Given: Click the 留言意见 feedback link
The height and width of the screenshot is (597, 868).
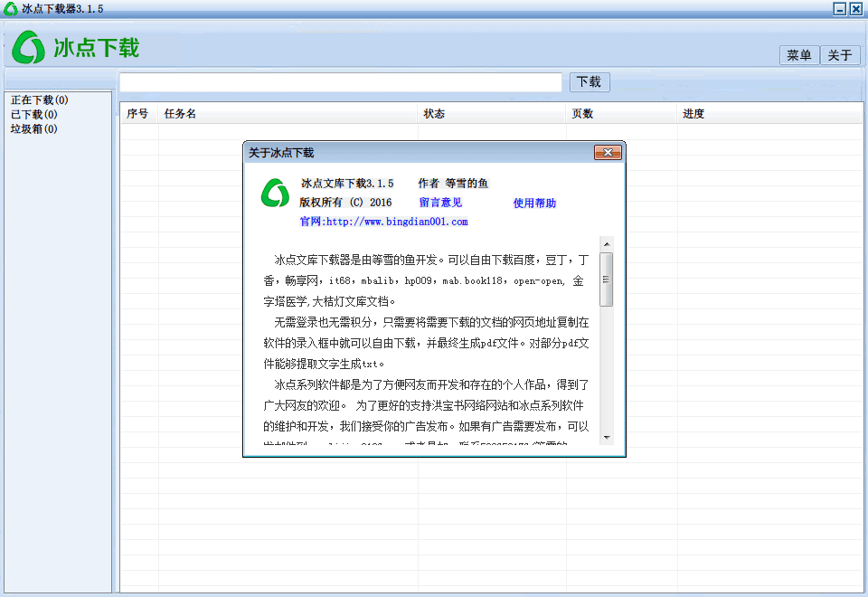Looking at the screenshot, I should [440, 203].
